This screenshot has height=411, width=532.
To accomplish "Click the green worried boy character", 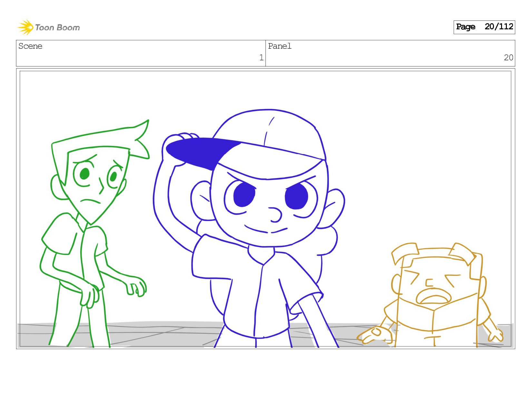I will pyautogui.click(x=94, y=233).
